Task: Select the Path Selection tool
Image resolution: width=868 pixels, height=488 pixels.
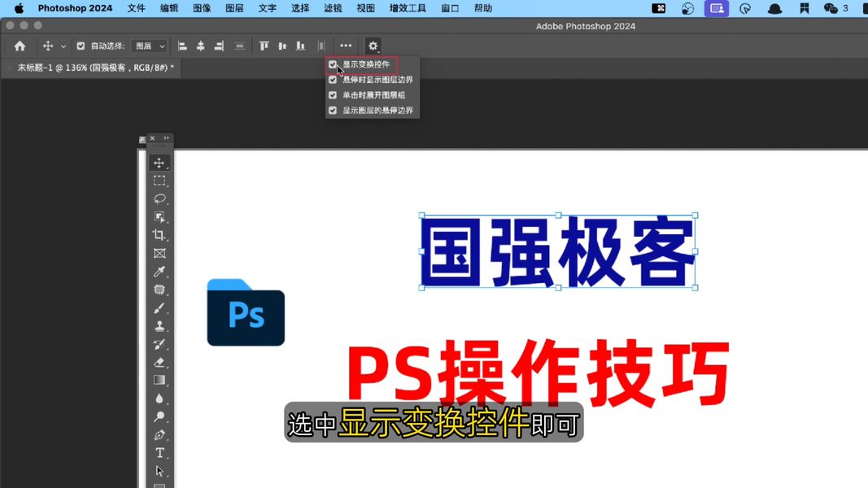Action: pyautogui.click(x=159, y=471)
